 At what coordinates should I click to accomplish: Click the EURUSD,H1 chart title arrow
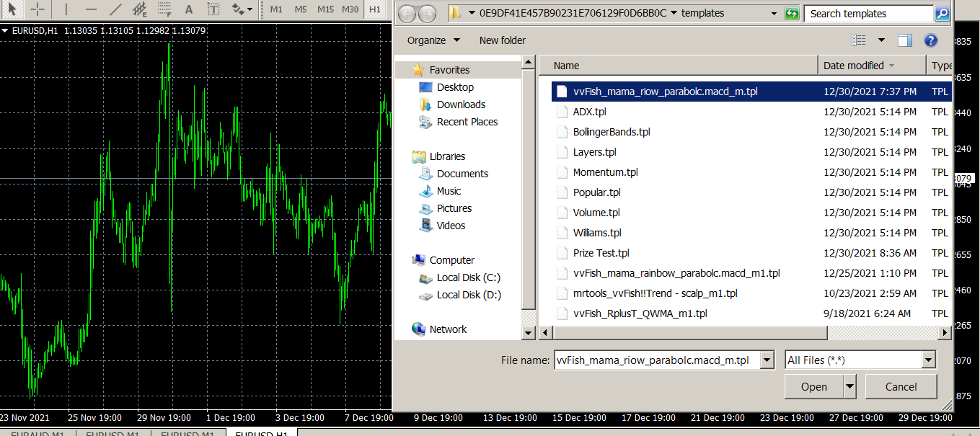5,31
